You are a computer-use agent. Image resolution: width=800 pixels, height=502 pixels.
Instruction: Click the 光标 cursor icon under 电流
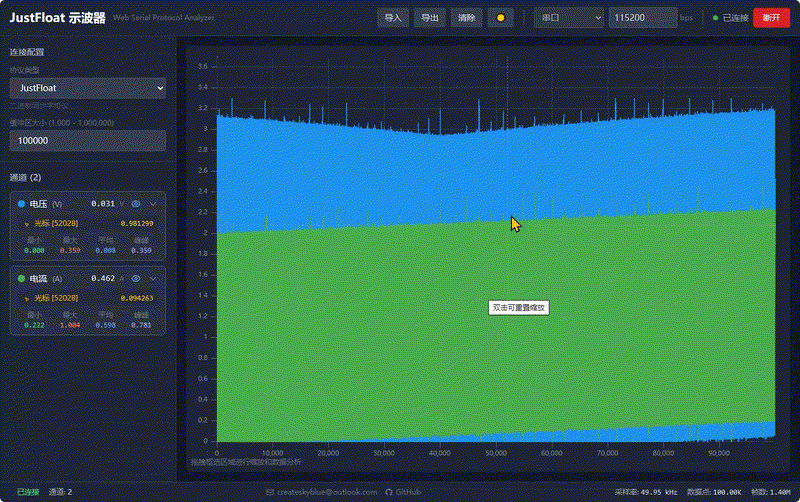pos(27,298)
